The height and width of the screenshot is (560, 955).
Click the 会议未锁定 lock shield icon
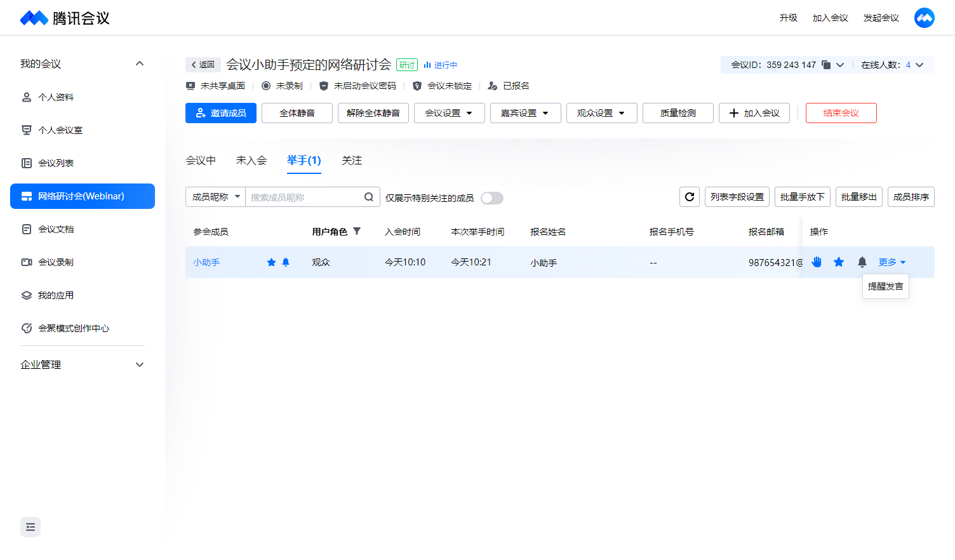tap(417, 86)
